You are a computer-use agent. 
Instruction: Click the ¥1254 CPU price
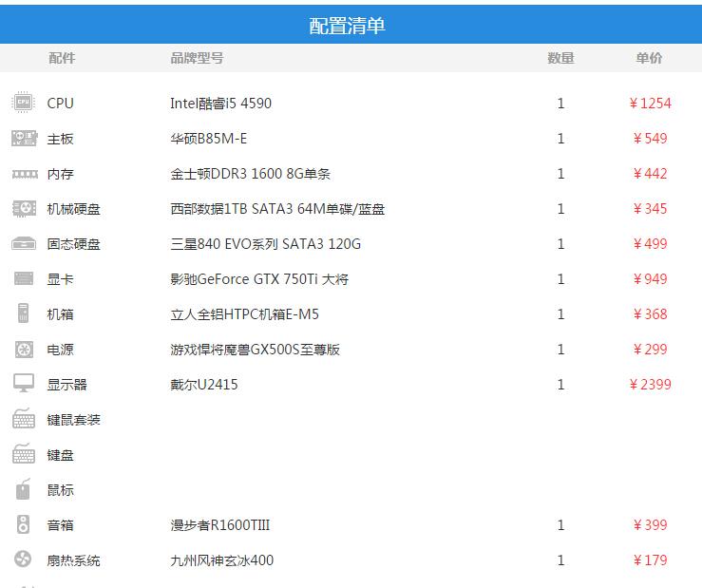point(650,104)
